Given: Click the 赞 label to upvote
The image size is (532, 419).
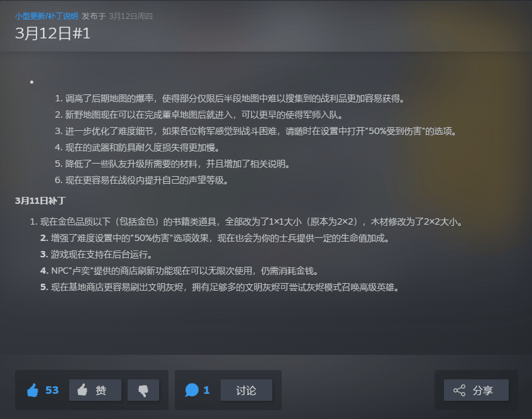Looking at the screenshot, I should 101,391.
